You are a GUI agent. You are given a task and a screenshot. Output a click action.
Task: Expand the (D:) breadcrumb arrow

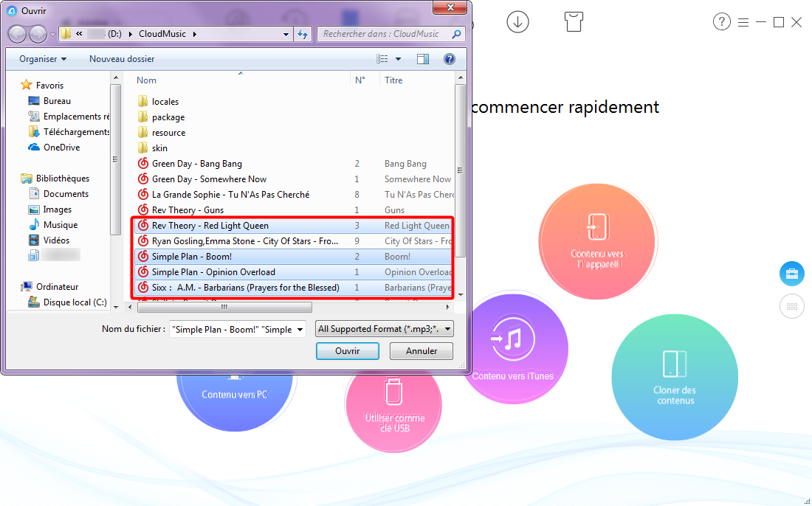(130, 34)
